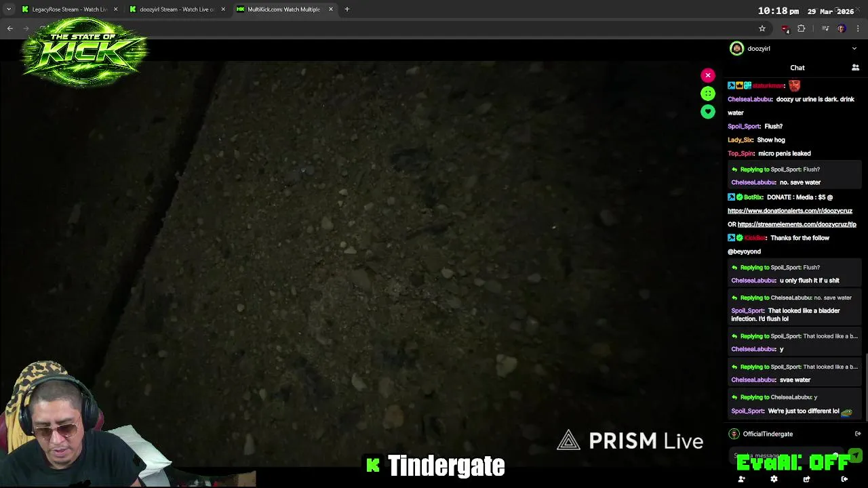Click the Lady_Six username

[741, 140]
